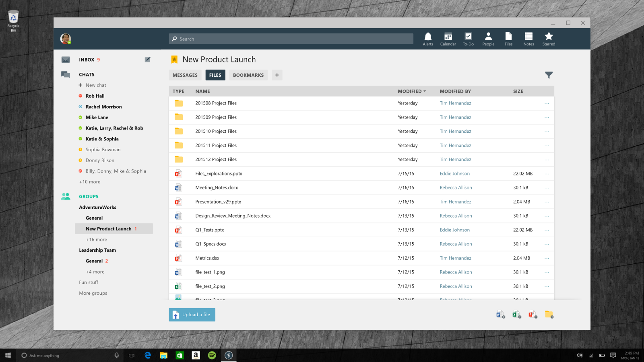Switch to the Messages tab
Viewport: 644px width, 362px height.
tap(185, 75)
